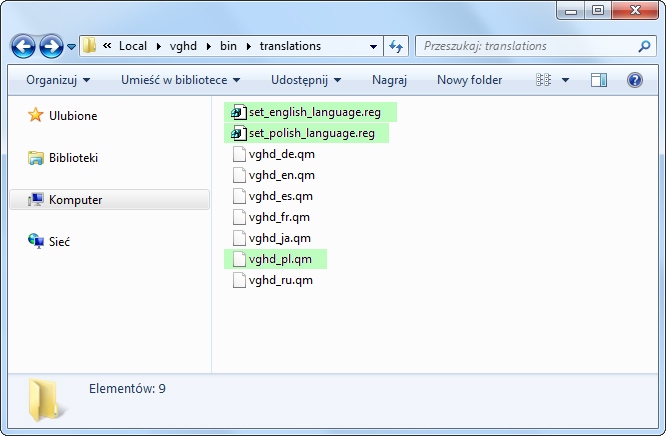
Task: Create a folder with Nowy folder
Action: (469, 80)
